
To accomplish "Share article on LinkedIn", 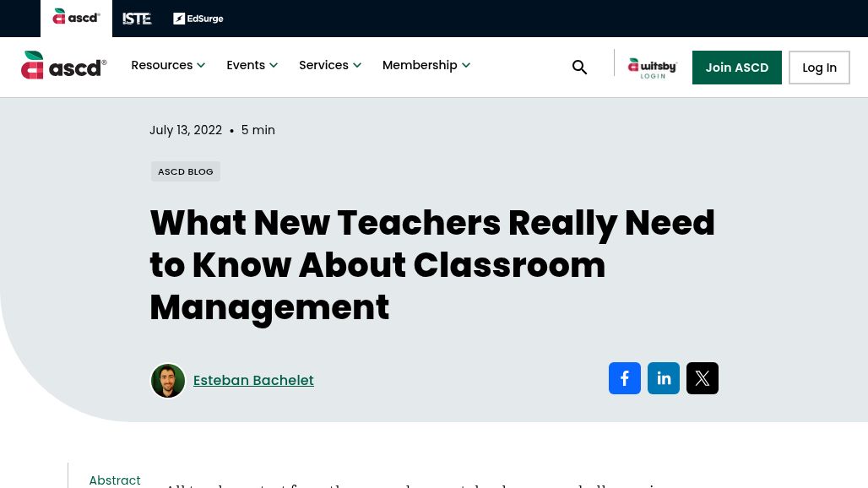I will click(664, 378).
